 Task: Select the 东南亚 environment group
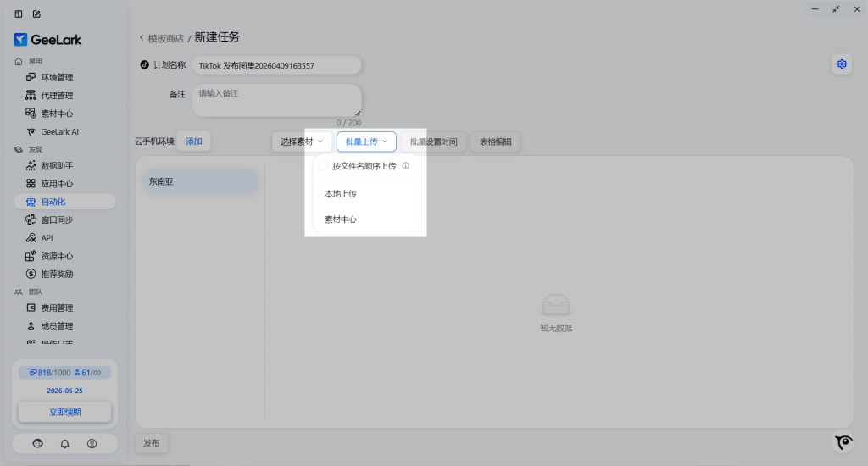click(x=200, y=181)
